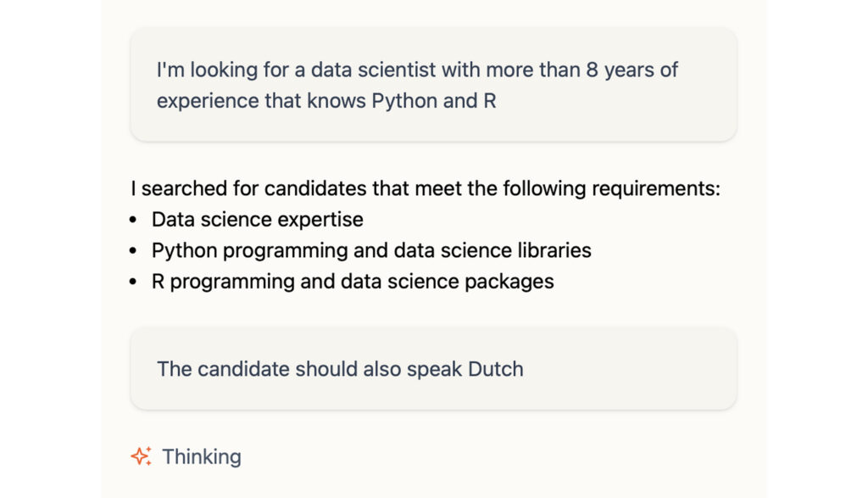Click the orange sparkle icon beside Thinking
868x498 pixels.
point(141,456)
